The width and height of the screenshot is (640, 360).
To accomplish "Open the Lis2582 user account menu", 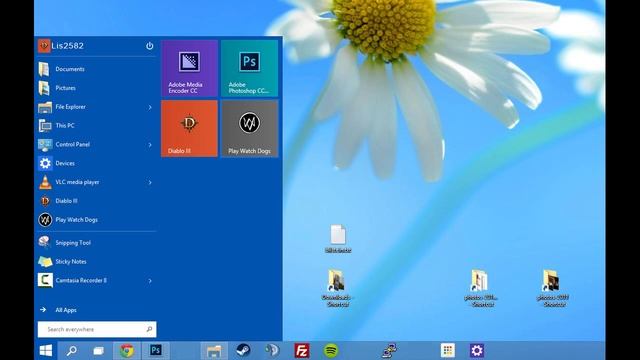I will pos(61,46).
